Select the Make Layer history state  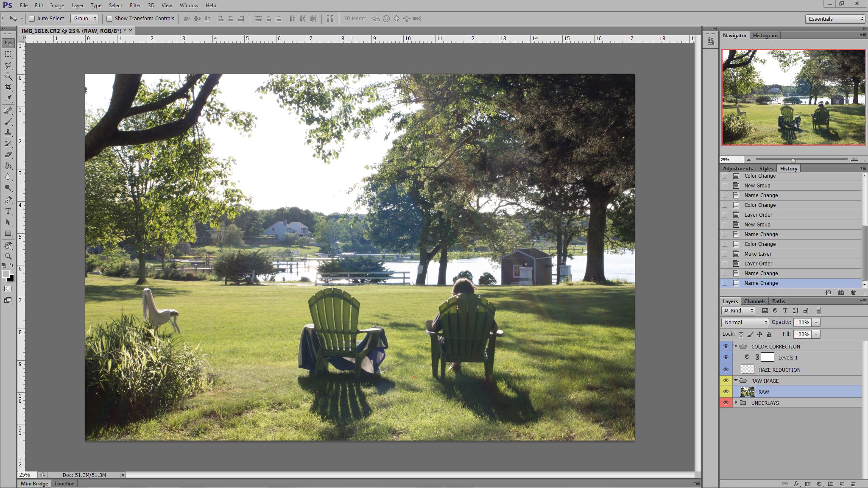(x=758, y=254)
